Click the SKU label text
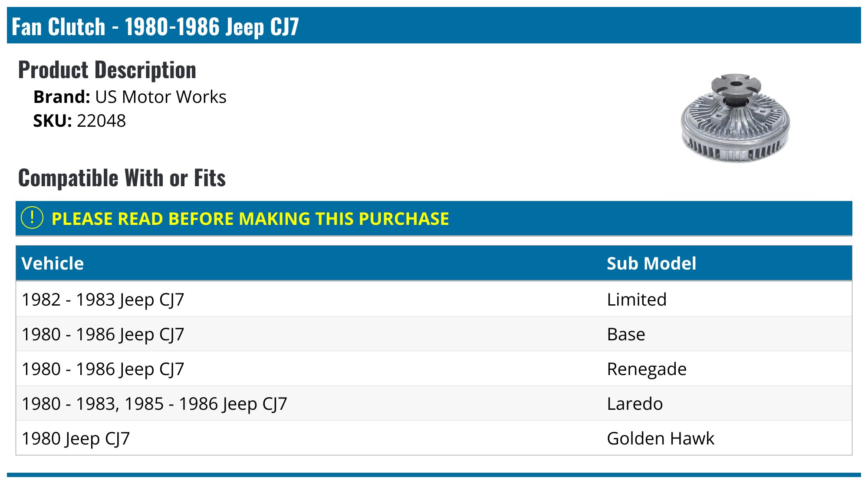868x484 pixels. 52,121
